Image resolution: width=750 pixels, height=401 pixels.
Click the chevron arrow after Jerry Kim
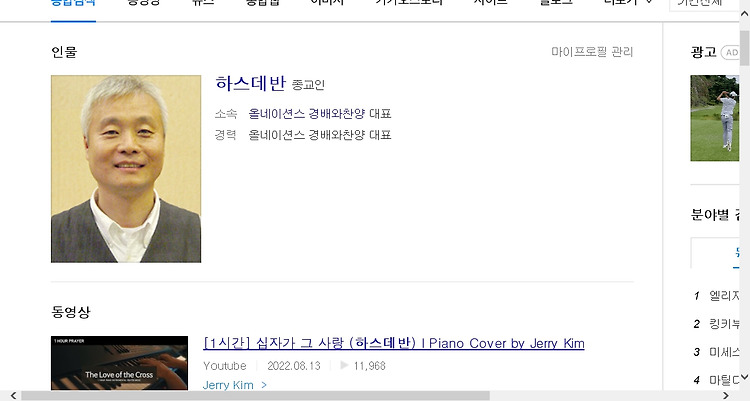tap(264, 385)
